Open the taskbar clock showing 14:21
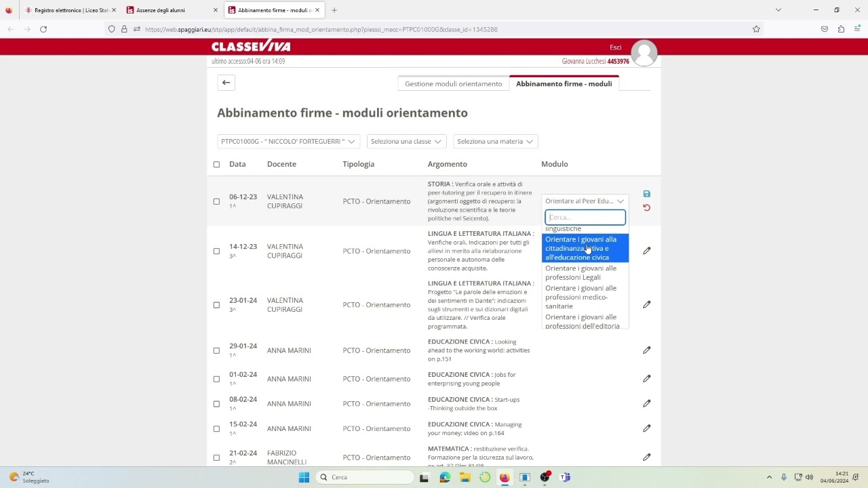This screenshot has width=868, height=488. point(834,477)
